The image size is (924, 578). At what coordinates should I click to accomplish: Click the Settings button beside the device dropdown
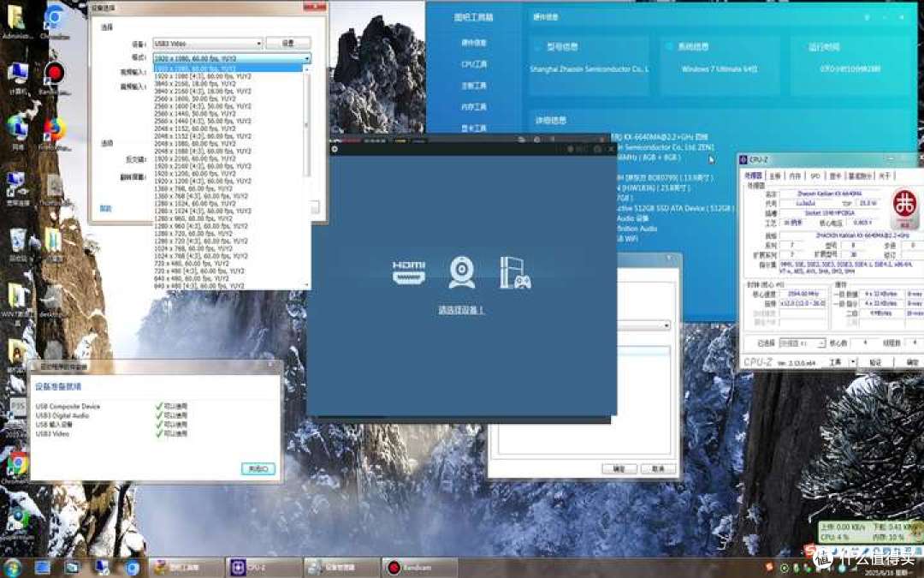point(288,43)
